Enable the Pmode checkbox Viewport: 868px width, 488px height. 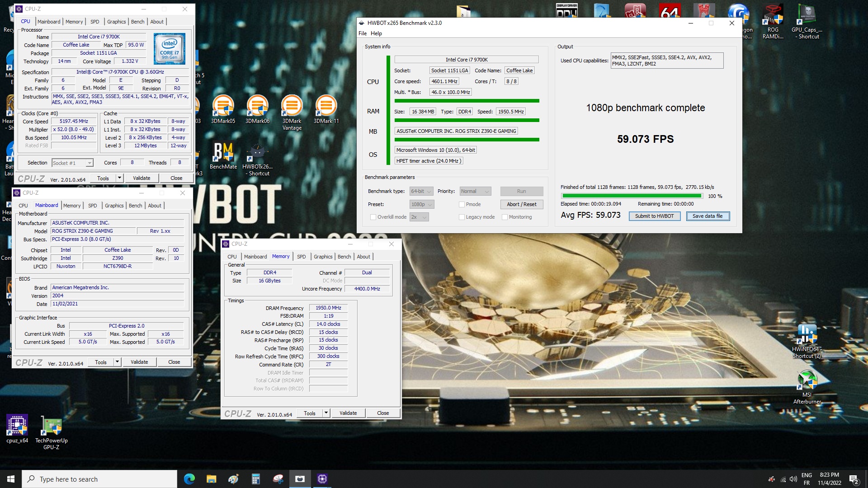(x=462, y=204)
